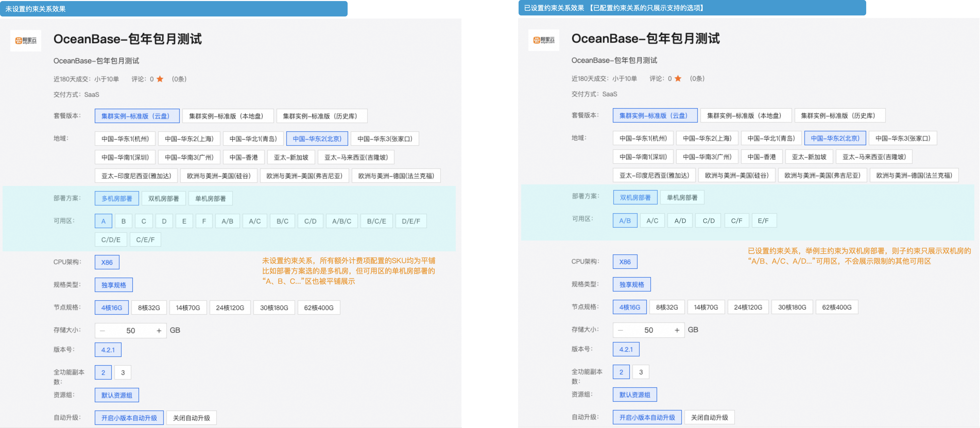
Task: Select version 4.2.1 in the right panel
Action: click(626, 349)
